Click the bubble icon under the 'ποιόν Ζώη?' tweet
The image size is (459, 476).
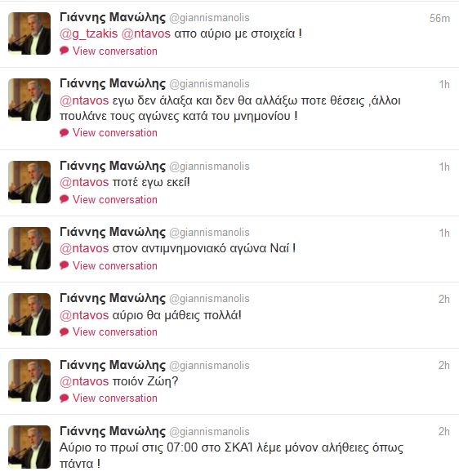64,398
